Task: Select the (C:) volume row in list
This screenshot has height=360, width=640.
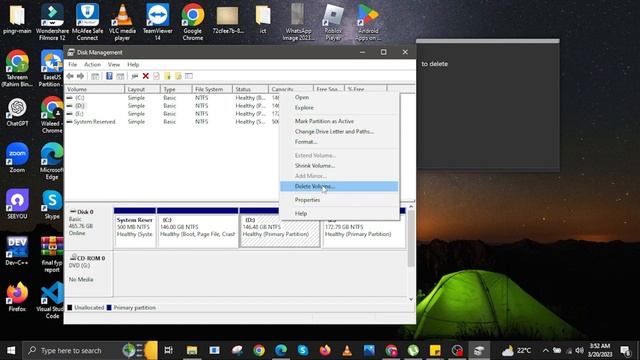Action: point(171,98)
